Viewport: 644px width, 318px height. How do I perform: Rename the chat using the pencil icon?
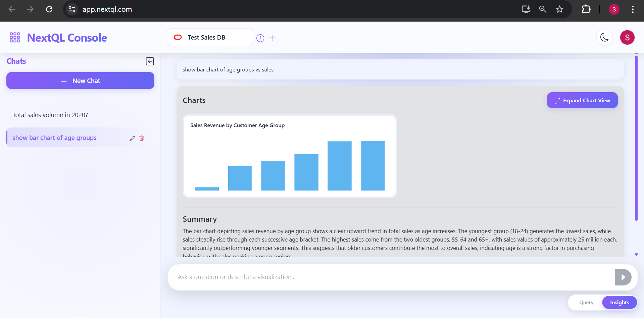click(x=132, y=138)
